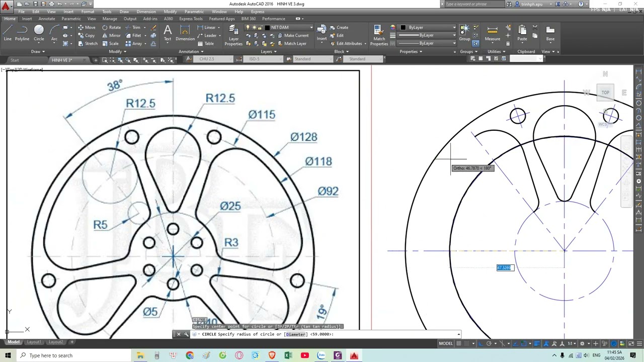Insert a Table from Annotation panel
This screenshot has height=362, width=644.
[x=206, y=44]
